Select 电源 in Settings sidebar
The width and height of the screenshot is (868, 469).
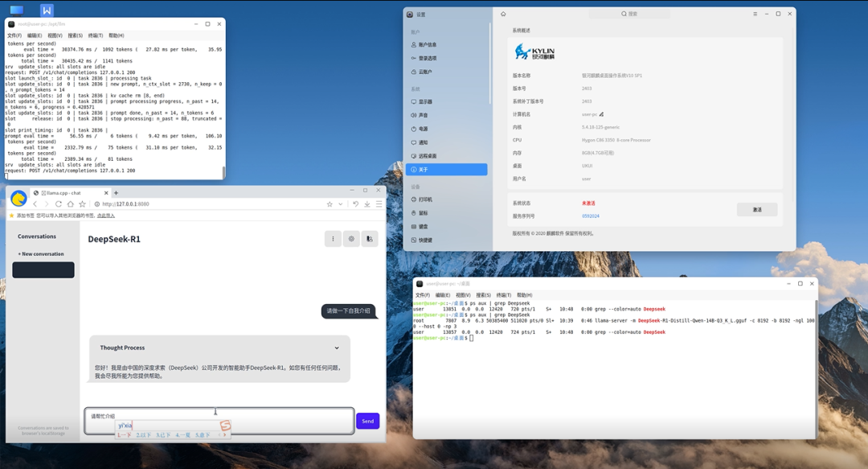(x=446, y=129)
